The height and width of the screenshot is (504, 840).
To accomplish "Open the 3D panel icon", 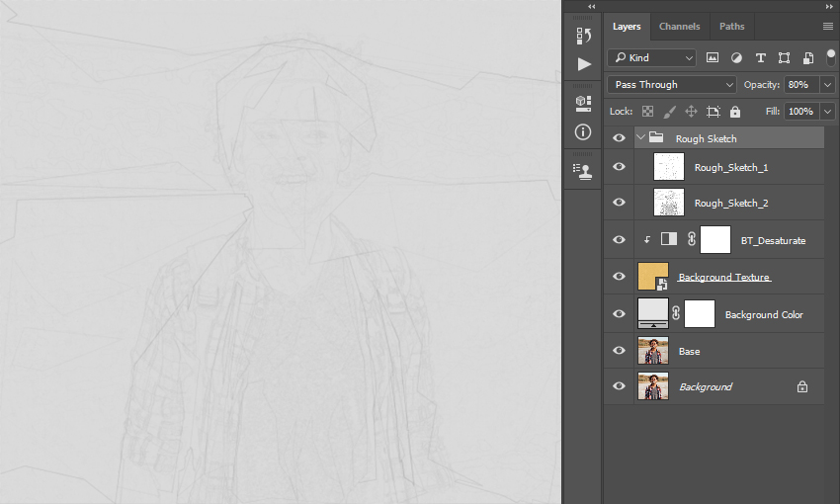I will pos(583,104).
